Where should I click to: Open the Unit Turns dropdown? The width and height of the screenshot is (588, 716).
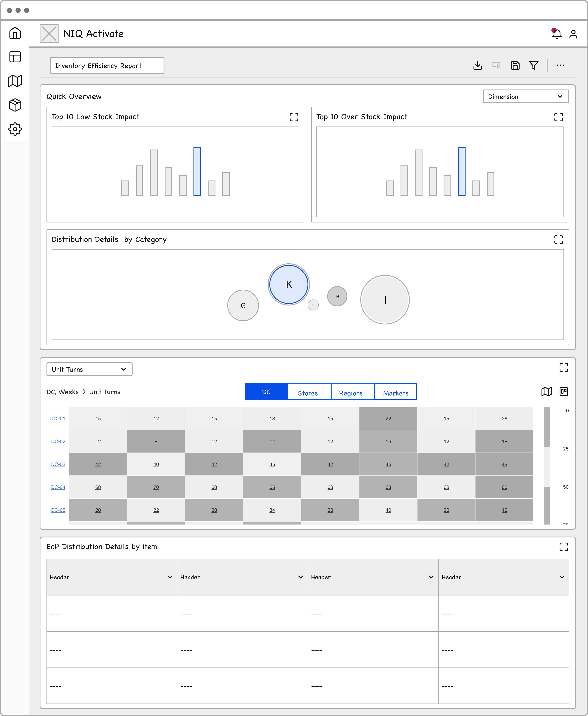tap(89, 369)
